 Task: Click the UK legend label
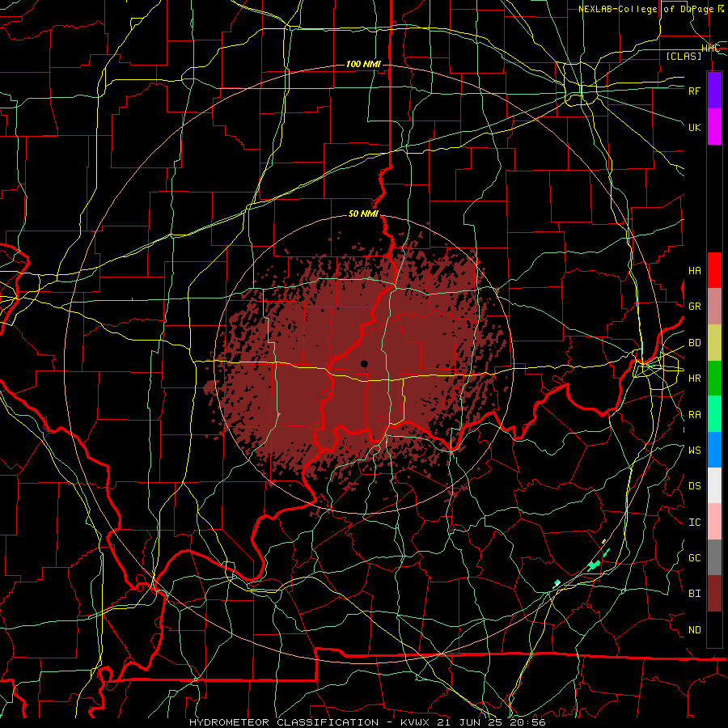(694, 127)
